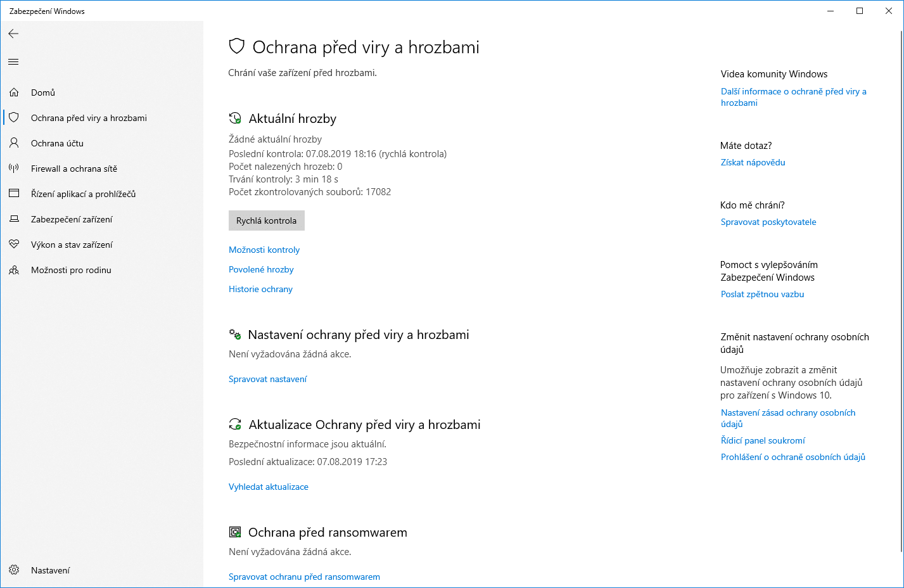Screen dimensions: 904x588
Task: Click the Zabezpečení zařízení laptop icon
Action: pos(14,219)
